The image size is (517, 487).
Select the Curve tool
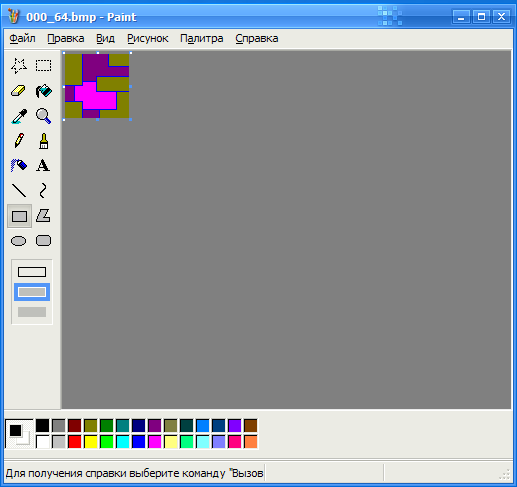(x=44, y=191)
